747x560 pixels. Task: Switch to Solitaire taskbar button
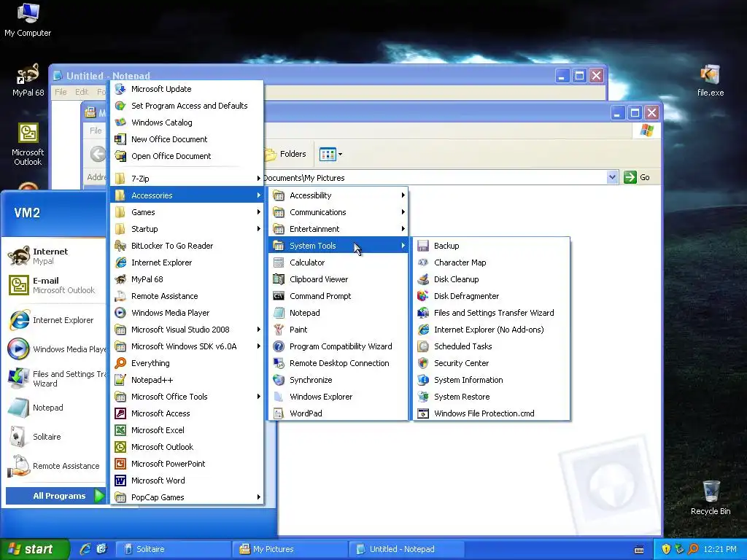coord(172,549)
